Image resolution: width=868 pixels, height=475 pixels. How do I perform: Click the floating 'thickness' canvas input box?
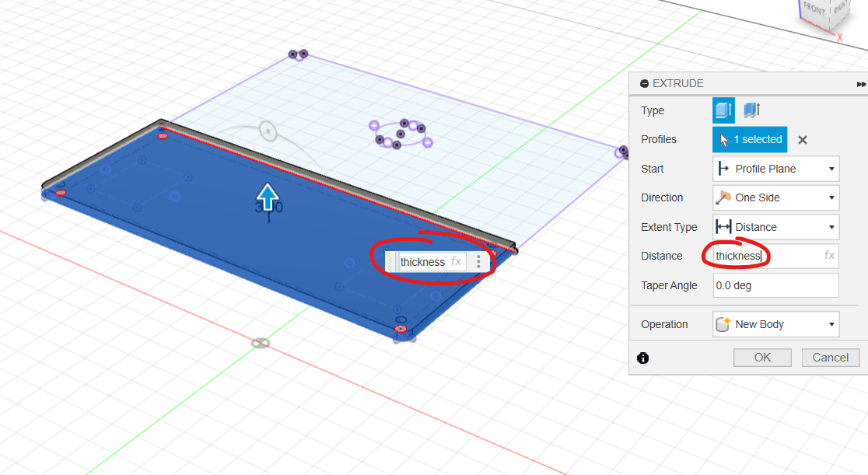(x=424, y=262)
